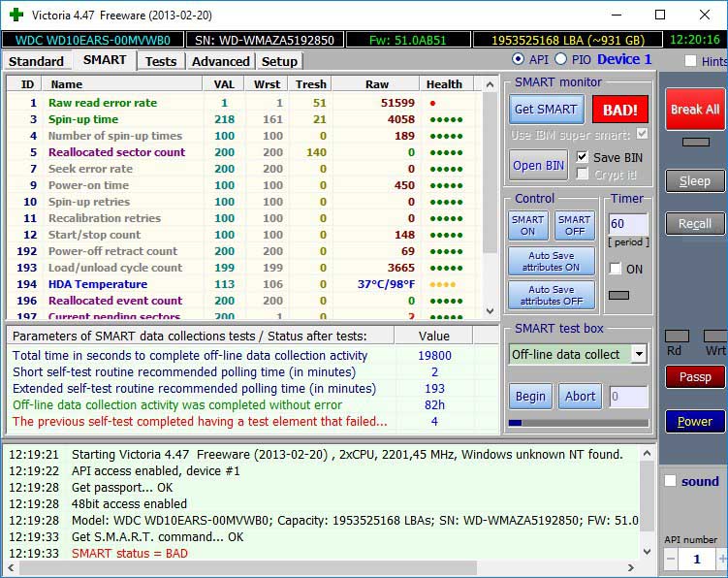Image resolution: width=728 pixels, height=578 pixels.
Task: Abort the SMART test
Action: [x=580, y=397]
